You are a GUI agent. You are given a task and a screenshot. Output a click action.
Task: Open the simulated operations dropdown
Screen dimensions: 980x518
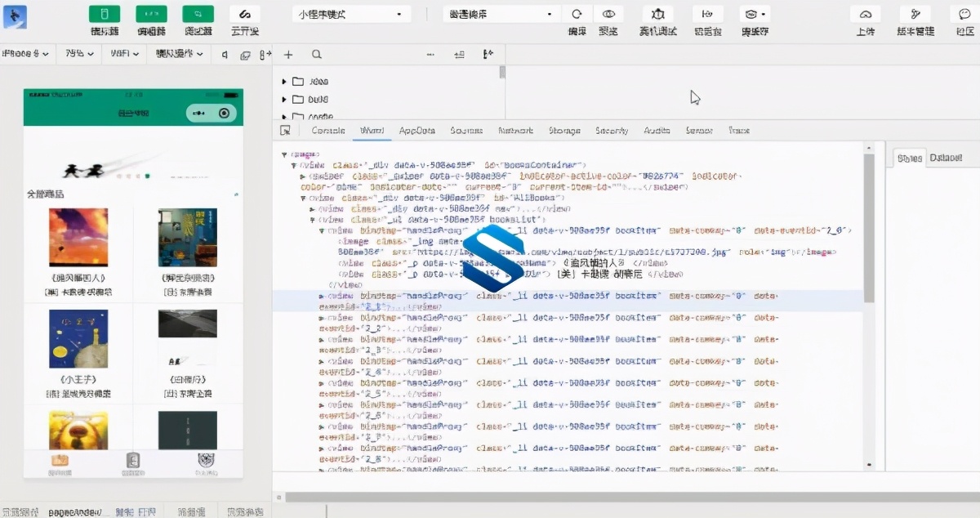(180, 54)
